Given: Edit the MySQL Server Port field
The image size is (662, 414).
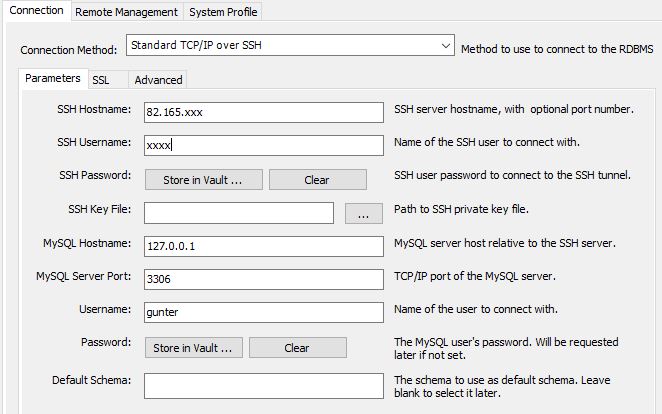Looking at the screenshot, I should pos(264,279).
